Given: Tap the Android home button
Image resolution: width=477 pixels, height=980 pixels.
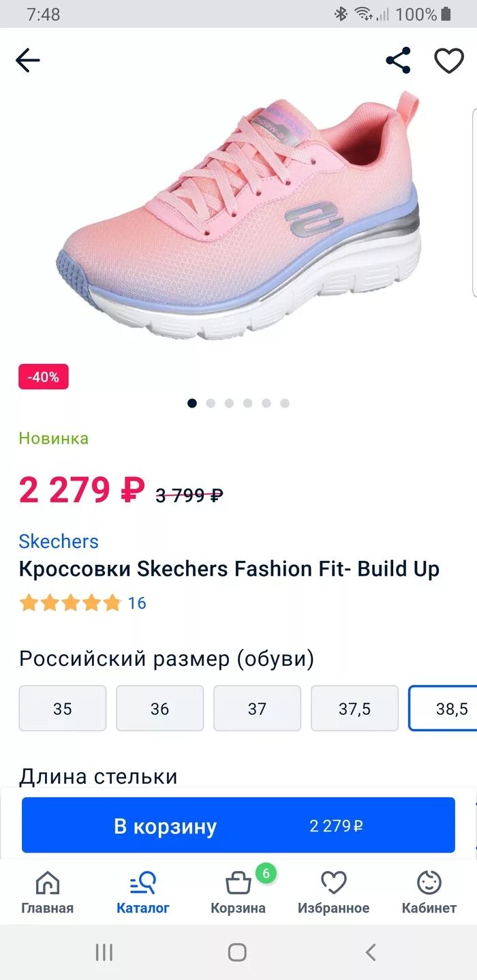Looking at the screenshot, I should tap(237, 952).
